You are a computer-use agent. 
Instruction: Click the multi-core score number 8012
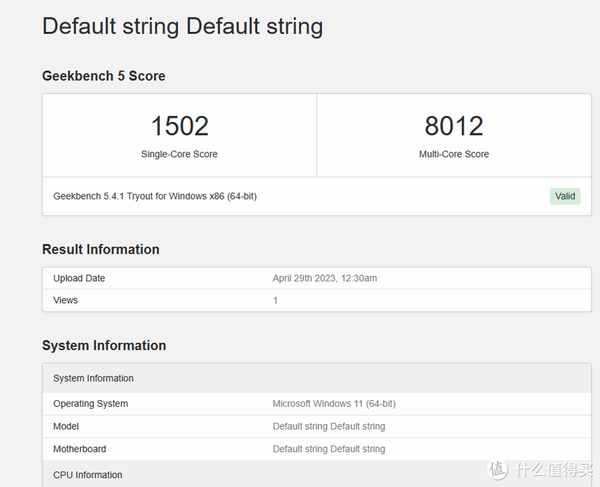453,126
